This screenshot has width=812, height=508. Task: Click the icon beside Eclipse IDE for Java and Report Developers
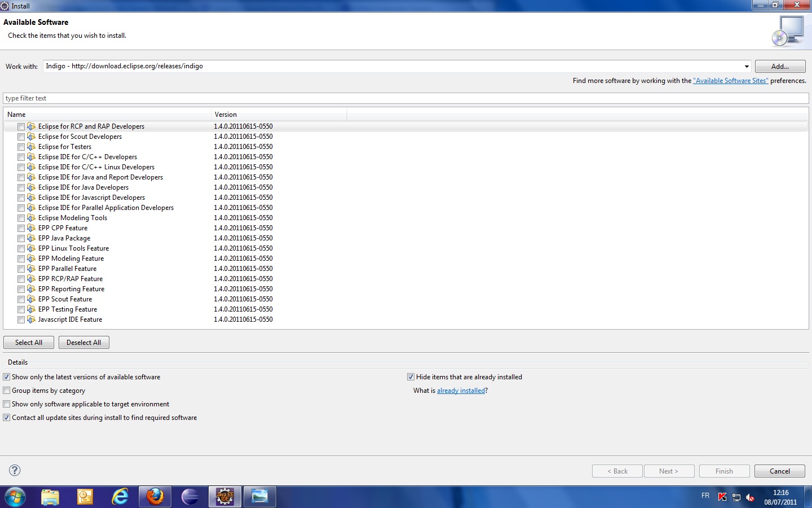click(x=32, y=177)
